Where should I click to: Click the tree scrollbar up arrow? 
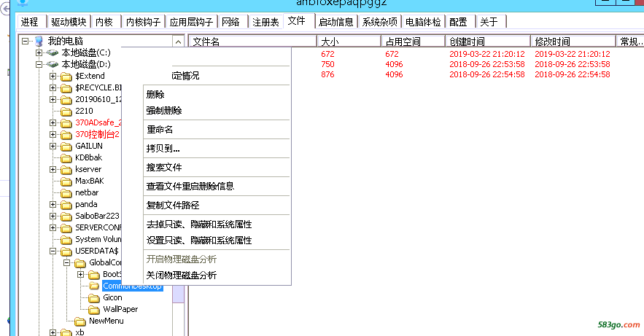click(178, 42)
